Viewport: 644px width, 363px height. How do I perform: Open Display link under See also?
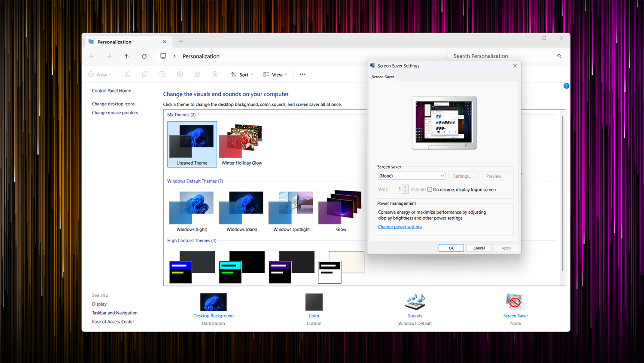tap(99, 304)
